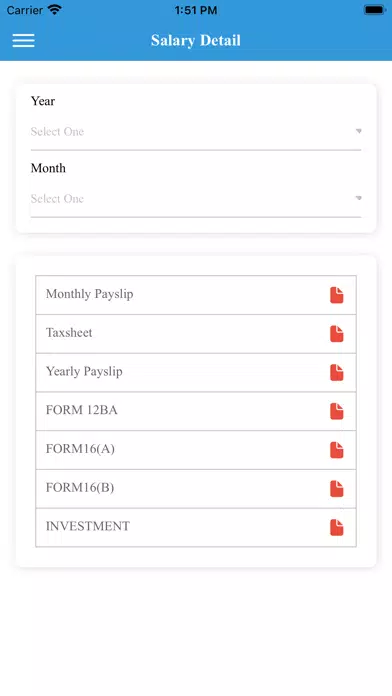Open the Taxsheet row
Image resolution: width=392 pixels, height=696 pixels.
point(196,334)
